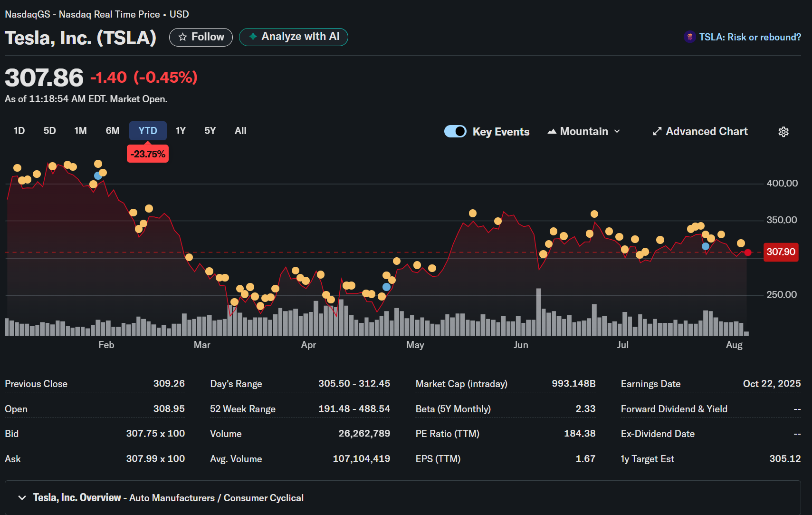Open the Mountain chart type dropdown
The width and height of the screenshot is (812, 515).
click(x=584, y=131)
